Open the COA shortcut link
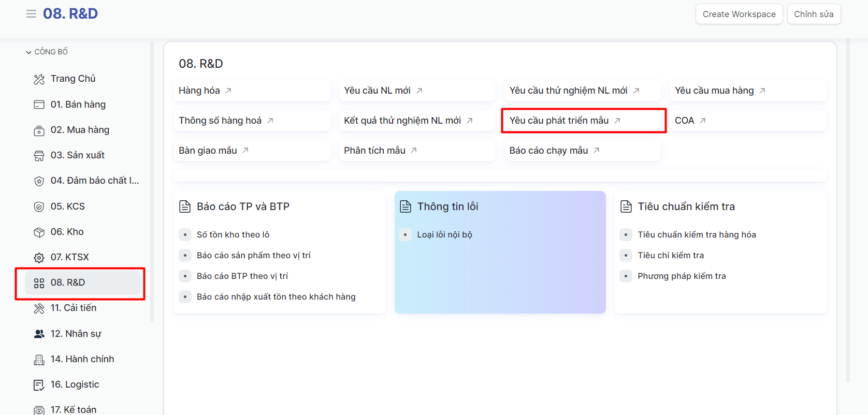Viewport: 868px width, 415px height. [x=684, y=121]
